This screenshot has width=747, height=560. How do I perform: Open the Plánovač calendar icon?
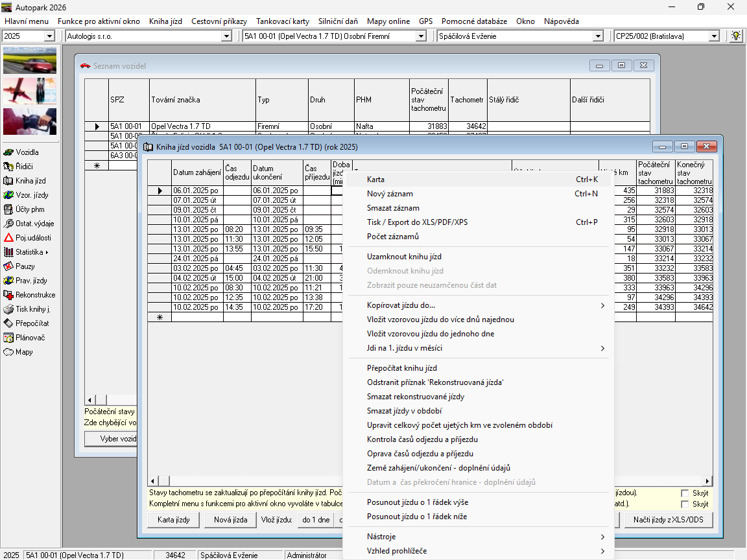[x=9, y=338]
